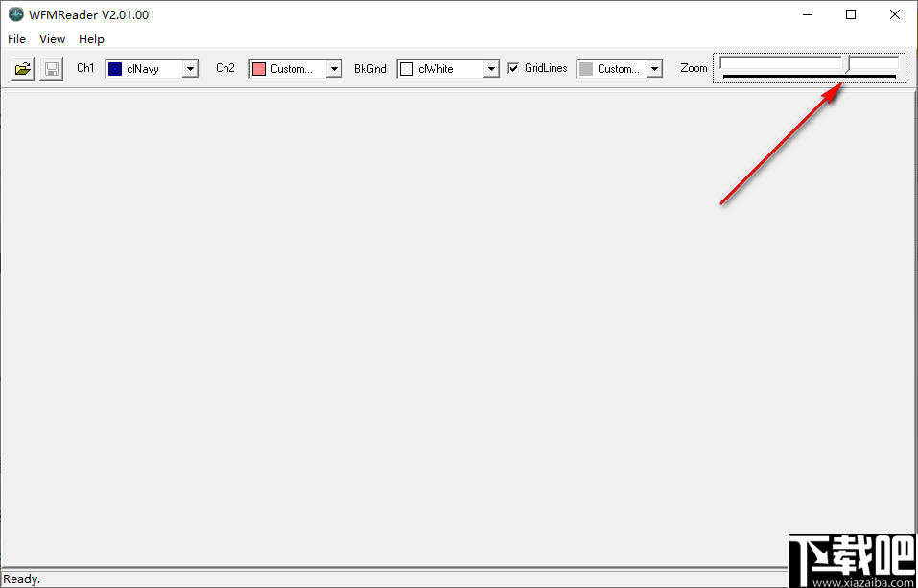Open the GridLines Custom color dropdown
This screenshot has height=588, width=918.
point(653,68)
